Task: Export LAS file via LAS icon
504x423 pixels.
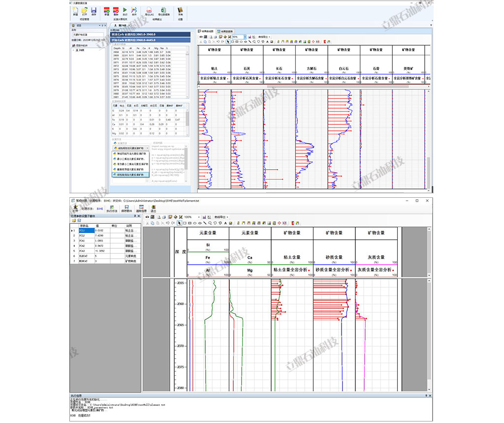Action: pyautogui.click(x=149, y=10)
